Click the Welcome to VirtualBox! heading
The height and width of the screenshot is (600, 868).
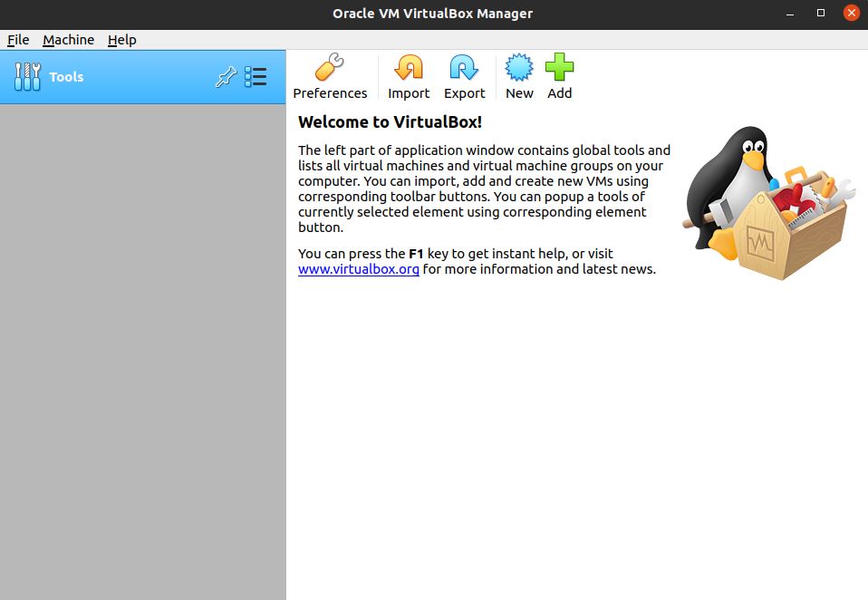[x=390, y=121]
